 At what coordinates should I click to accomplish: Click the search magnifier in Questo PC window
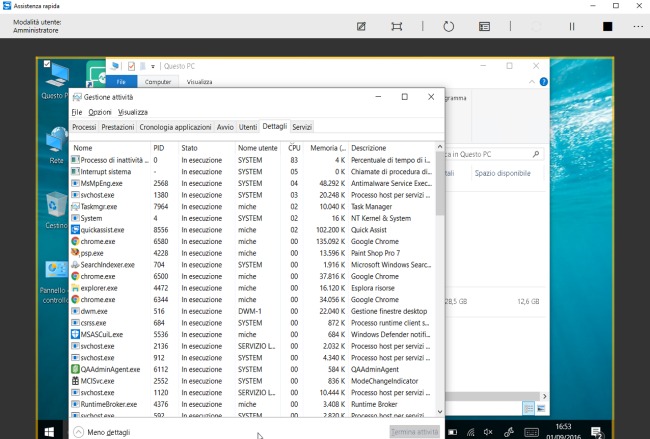pos(536,154)
